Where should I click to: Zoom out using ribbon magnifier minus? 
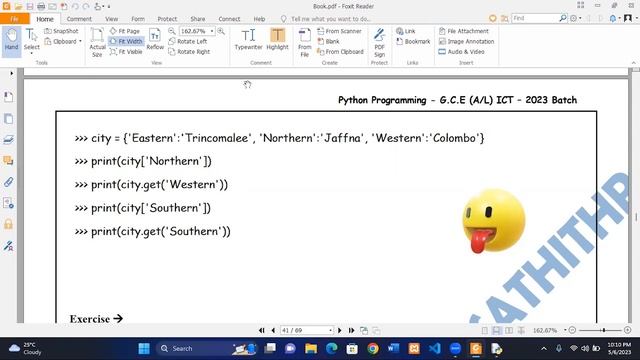172,31
